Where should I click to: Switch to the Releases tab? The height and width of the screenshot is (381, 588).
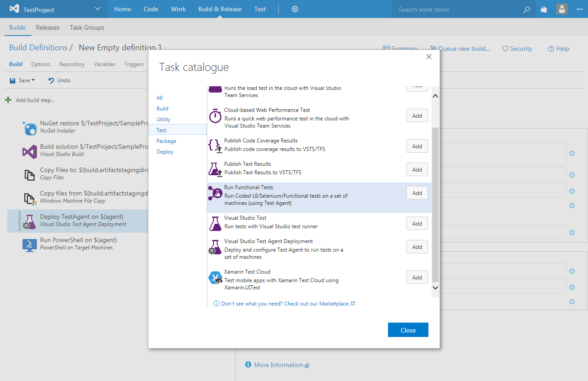coord(48,27)
